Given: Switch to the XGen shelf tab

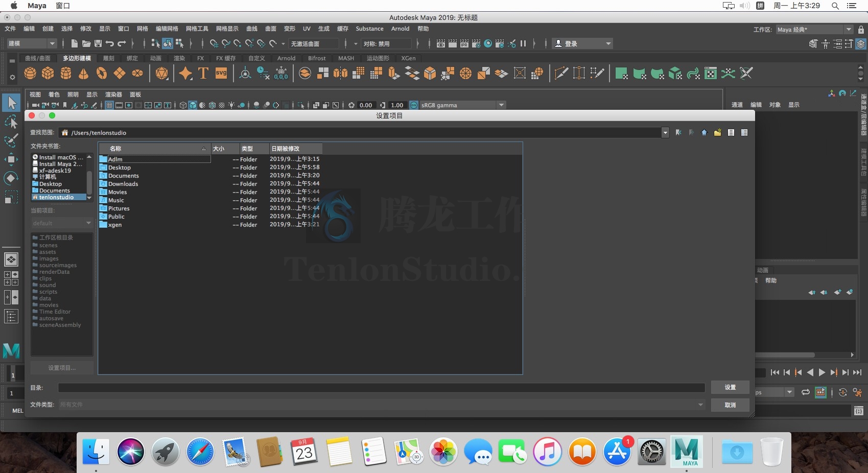Looking at the screenshot, I should tap(408, 58).
